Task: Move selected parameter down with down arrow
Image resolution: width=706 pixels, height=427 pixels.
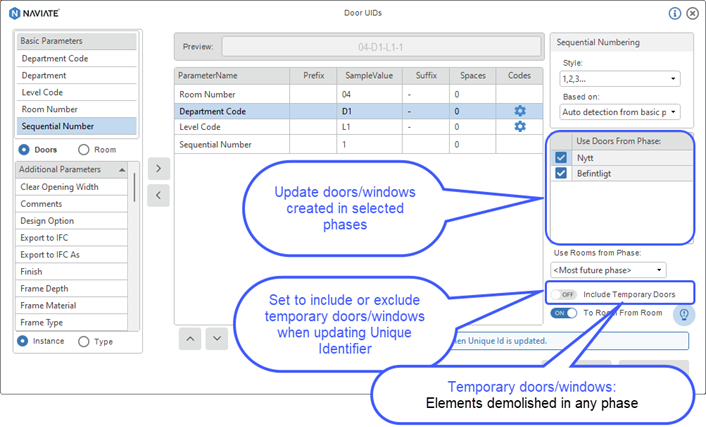Action: [x=217, y=339]
